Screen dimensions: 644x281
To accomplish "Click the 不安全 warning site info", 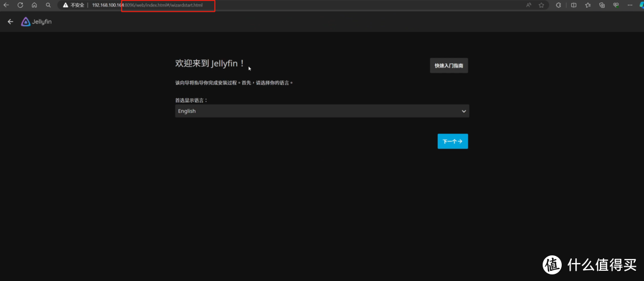I will [73, 5].
